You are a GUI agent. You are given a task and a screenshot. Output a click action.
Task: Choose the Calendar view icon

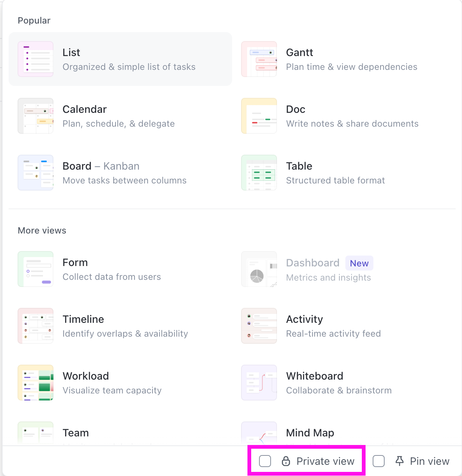[x=36, y=116]
